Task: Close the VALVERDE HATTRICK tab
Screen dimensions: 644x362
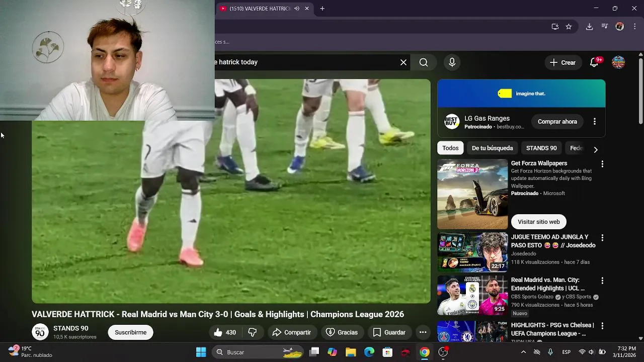Action: click(306, 9)
